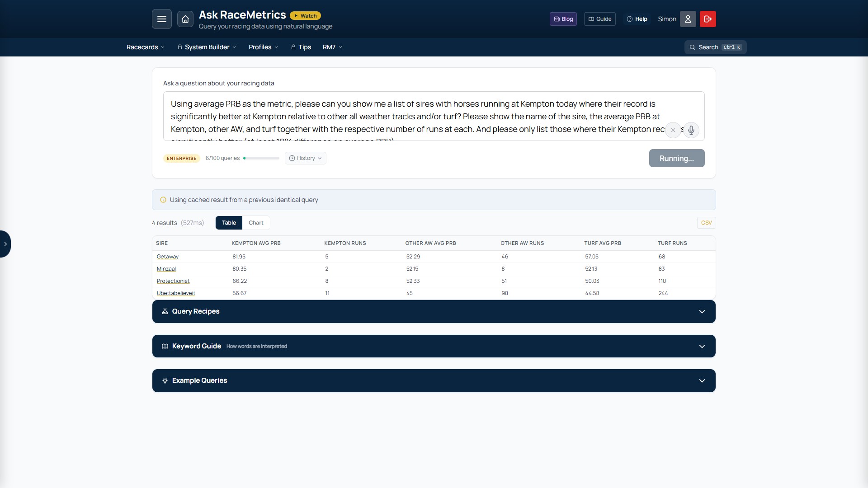Open the RM7 menu

click(x=332, y=47)
